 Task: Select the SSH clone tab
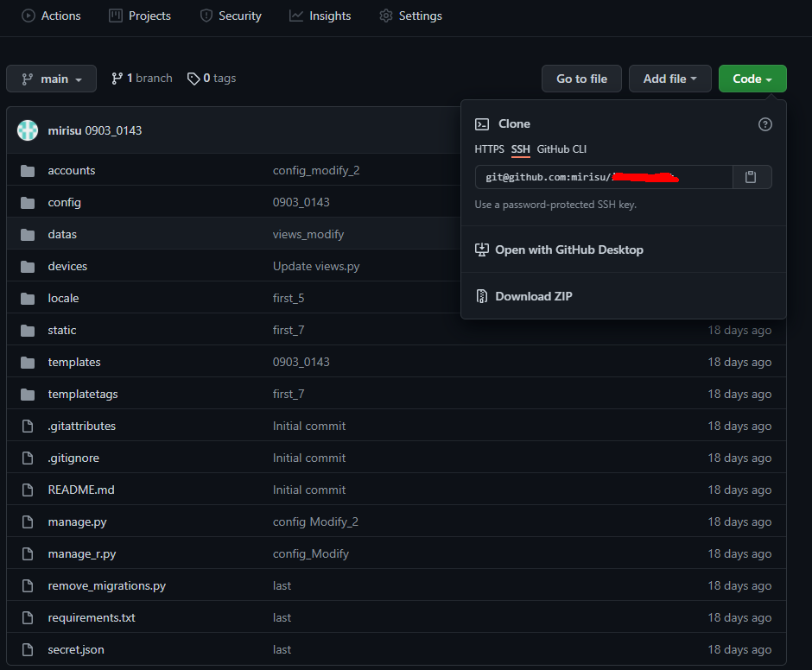pos(520,149)
